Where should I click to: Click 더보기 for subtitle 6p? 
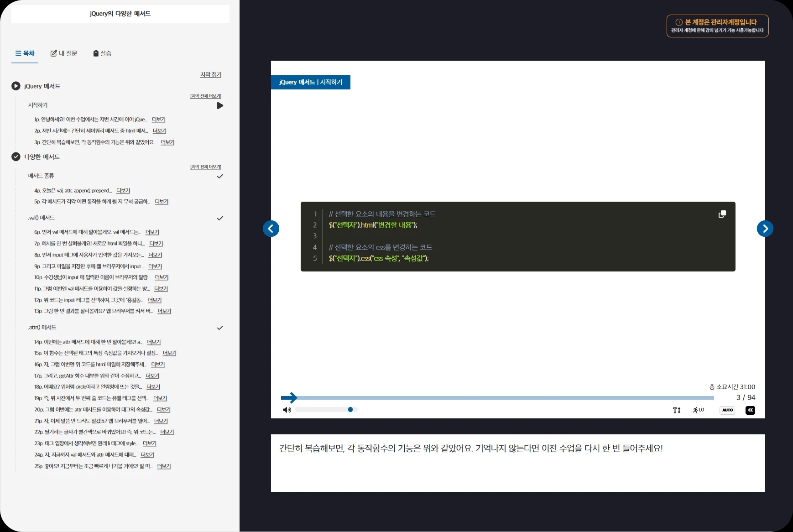tap(152, 232)
